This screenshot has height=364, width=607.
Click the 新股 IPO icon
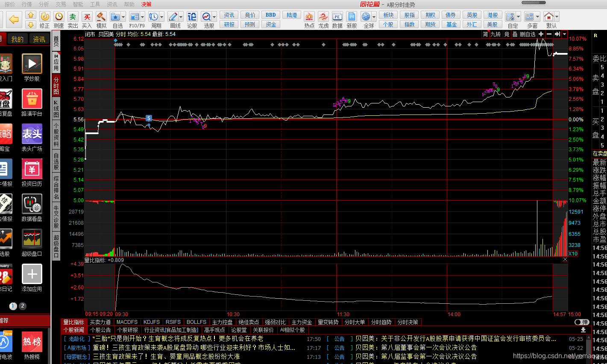point(352,17)
